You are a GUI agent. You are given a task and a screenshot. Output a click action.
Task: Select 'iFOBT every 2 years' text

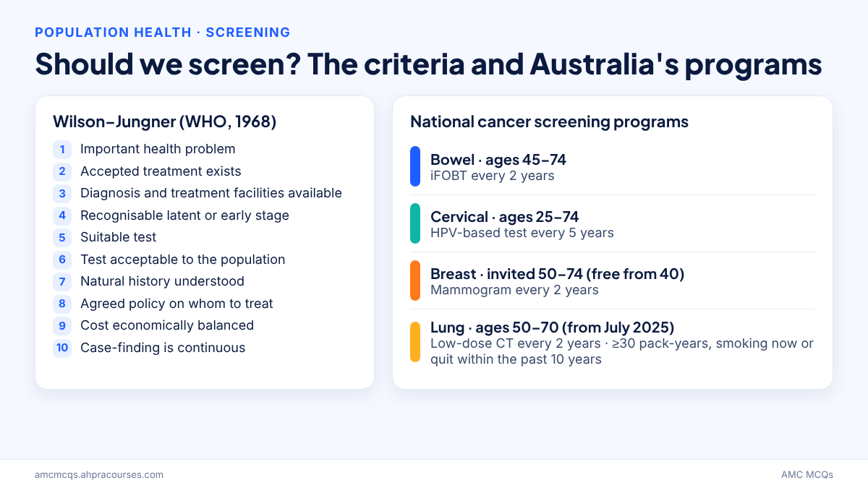click(493, 176)
